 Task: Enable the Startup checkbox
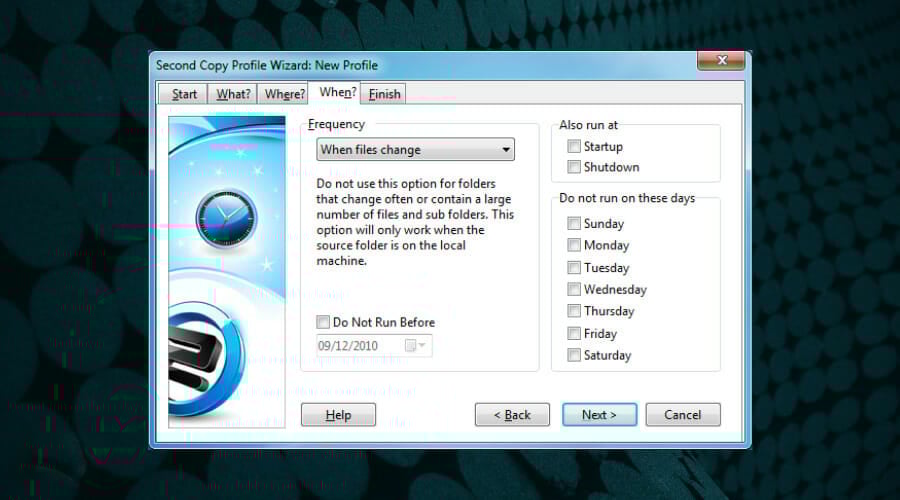pos(574,147)
